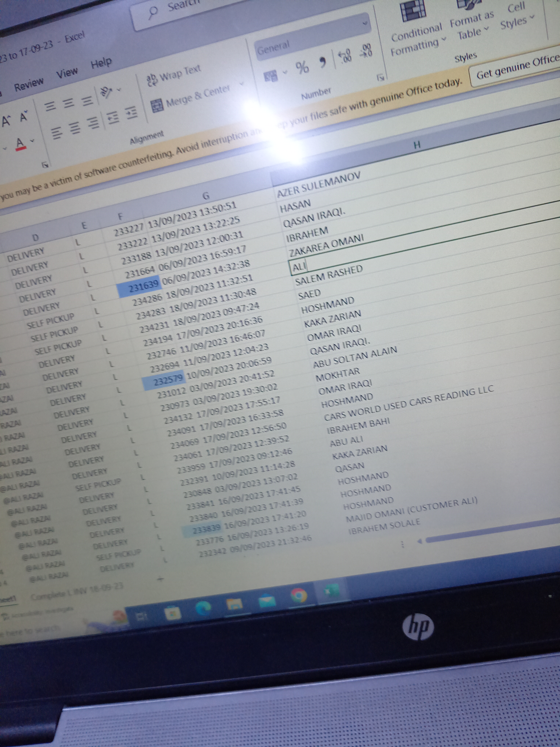Click the Increase Font Size icon
Screen dimensions: 560x747
click(x=6, y=121)
